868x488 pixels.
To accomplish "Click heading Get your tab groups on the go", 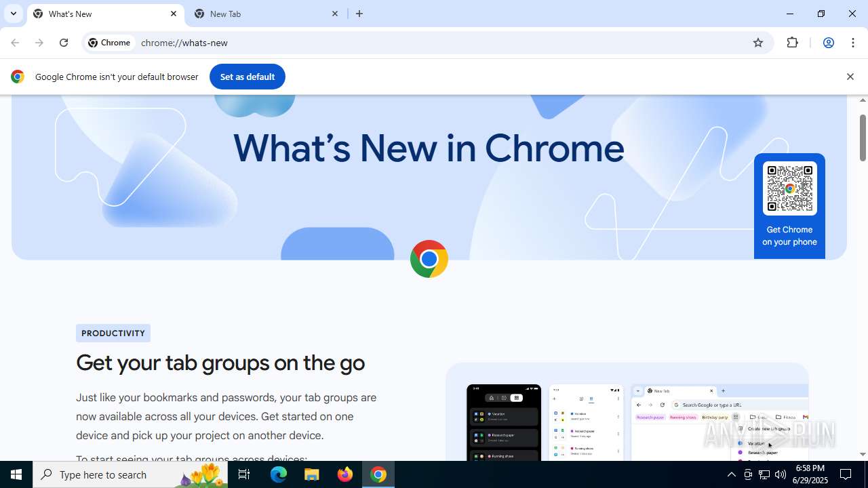I will [x=220, y=363].
